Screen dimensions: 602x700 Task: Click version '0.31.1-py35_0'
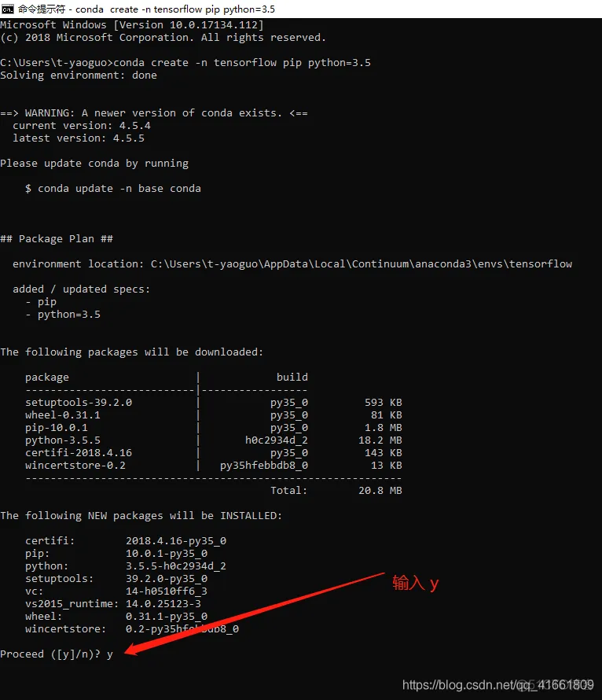point(167,617)
